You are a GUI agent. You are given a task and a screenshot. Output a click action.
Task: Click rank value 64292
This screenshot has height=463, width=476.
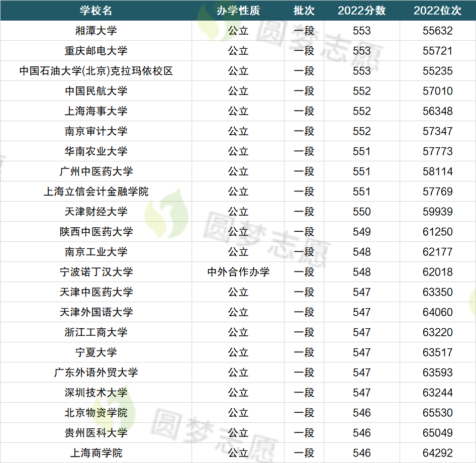click(437, 453)
